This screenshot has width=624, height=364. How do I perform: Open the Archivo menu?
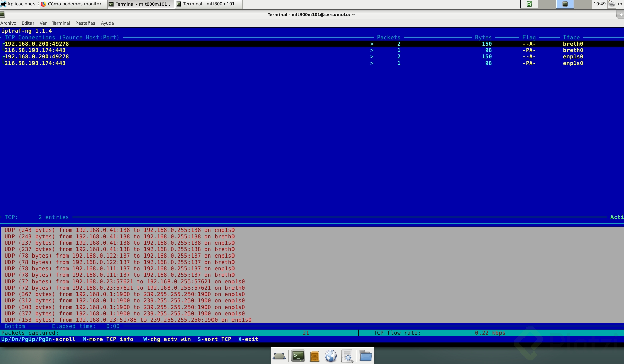click(8, 23)
